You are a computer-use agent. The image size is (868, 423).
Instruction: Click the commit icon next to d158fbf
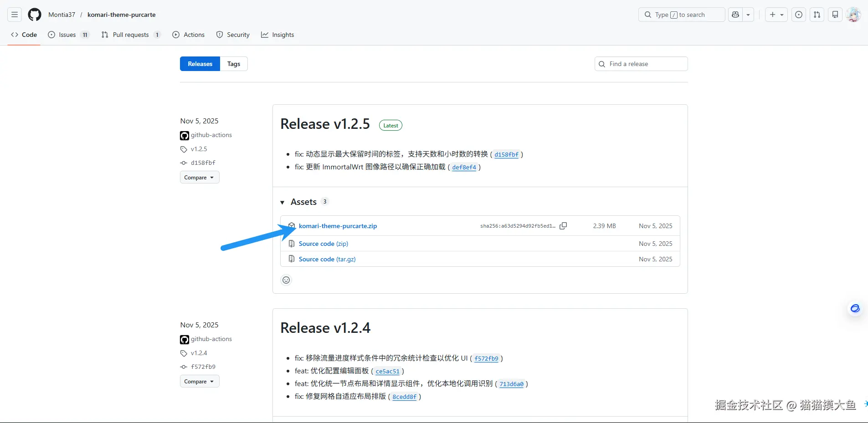184,163
